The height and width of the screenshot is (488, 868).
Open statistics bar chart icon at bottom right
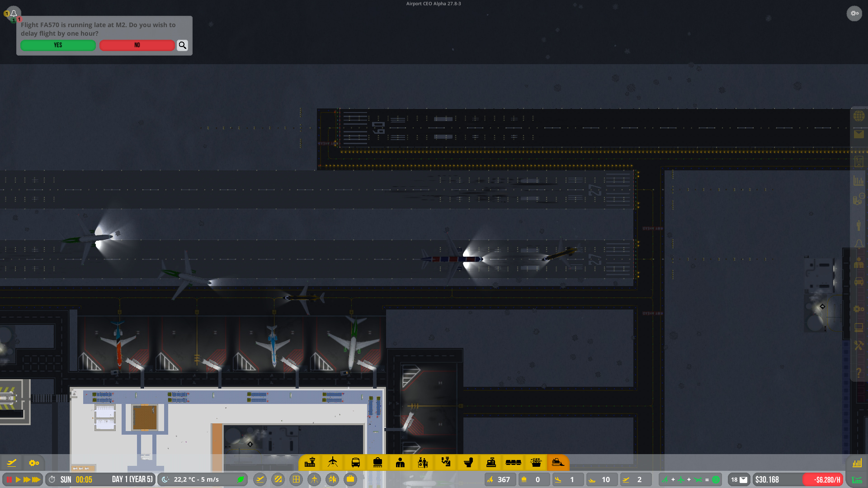coord(857,463)
